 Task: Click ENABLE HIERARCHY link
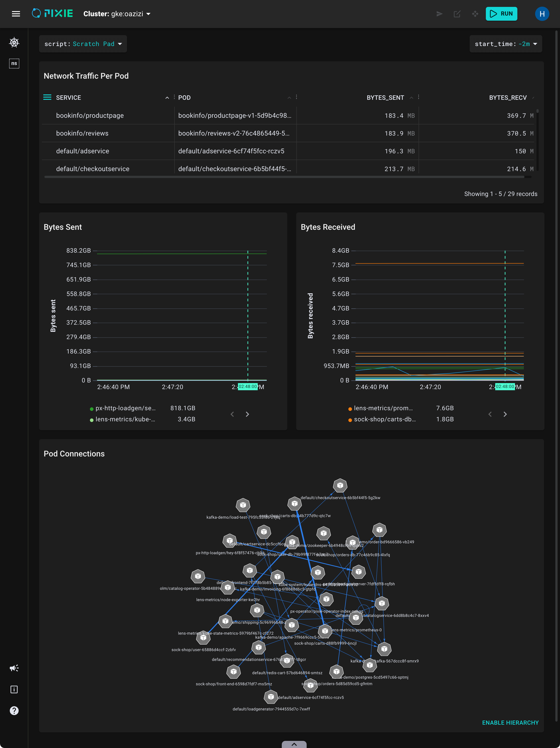pyautogui.click(x=510, y=723)
